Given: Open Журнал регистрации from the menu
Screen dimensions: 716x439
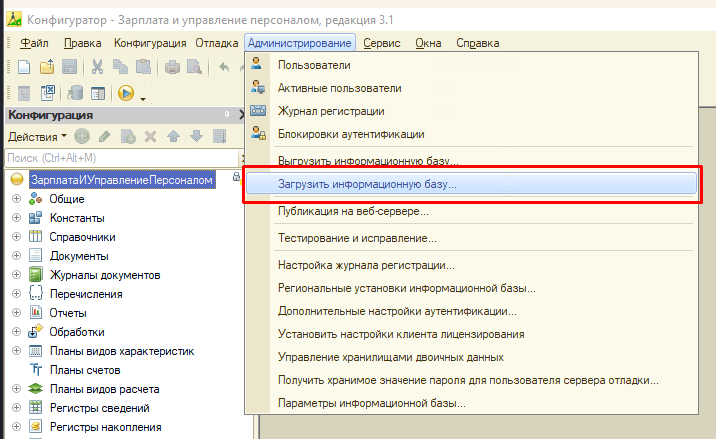Looking at the screenshot, I should [471, 111].
